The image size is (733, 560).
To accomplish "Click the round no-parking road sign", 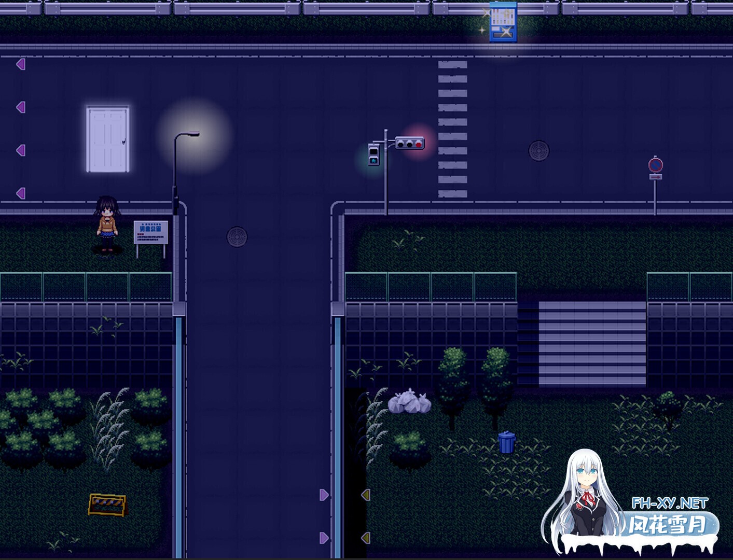I will point(656,165).
